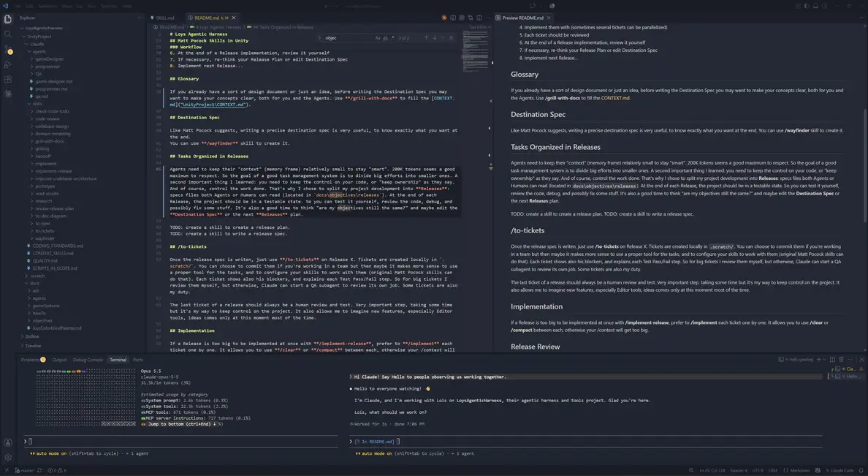
Task: Open the Run and Debug view
Action: tap(8, 64)
